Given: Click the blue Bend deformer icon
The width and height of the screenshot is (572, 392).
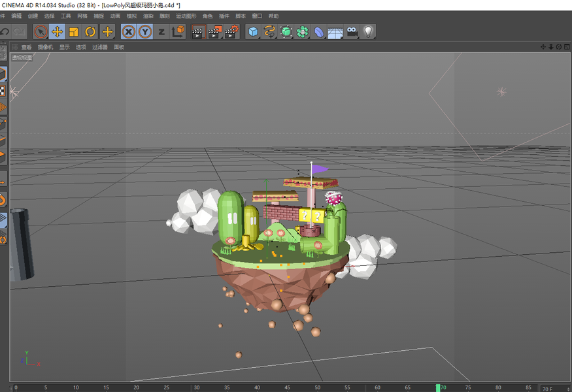Looking at the screenshot, I should click(319, 32).
